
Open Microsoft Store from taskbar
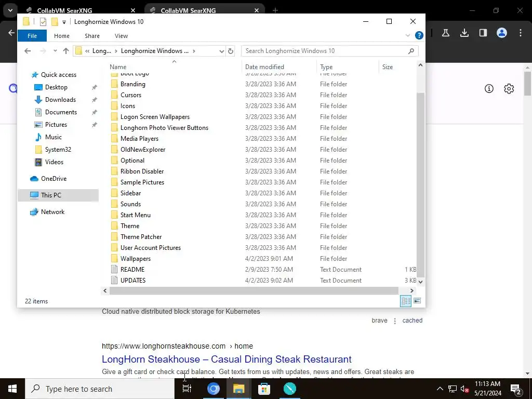(x=264, y=389)
